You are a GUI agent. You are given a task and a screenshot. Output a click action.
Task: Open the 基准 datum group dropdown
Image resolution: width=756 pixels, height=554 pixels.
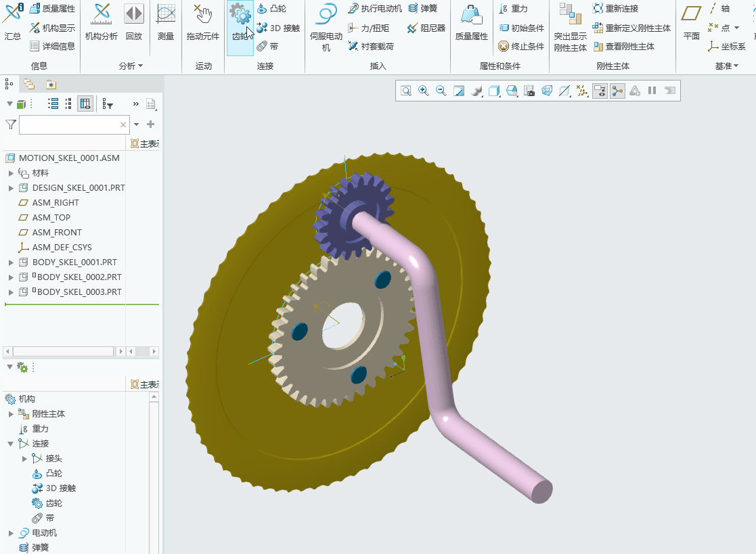point(727,66)
